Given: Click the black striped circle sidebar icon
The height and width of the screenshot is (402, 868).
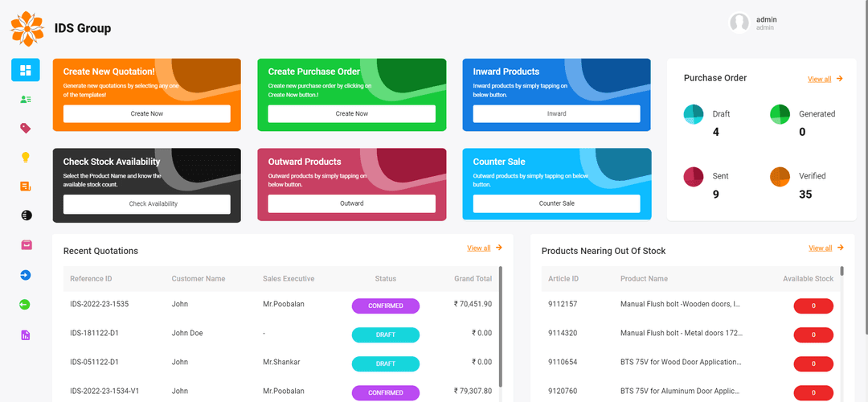Looking at the screenshot, I should [26, 215].
